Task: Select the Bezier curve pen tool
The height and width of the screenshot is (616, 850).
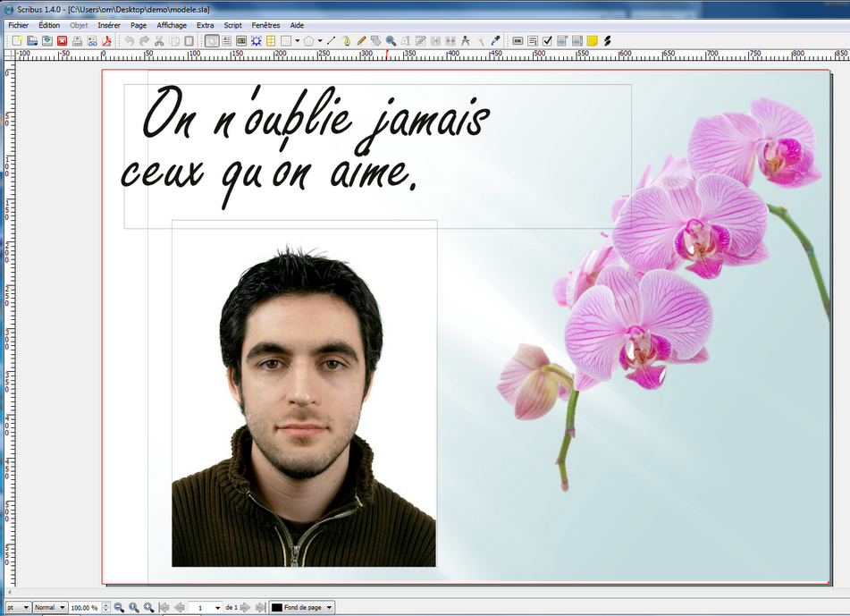Action: pyautogui.click(x=347, y=40)
